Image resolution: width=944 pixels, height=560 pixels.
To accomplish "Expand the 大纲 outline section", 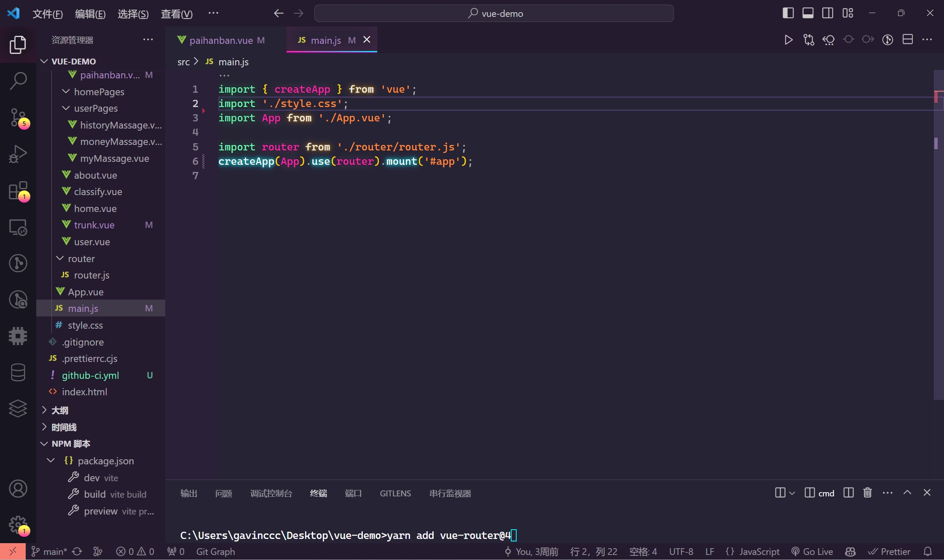I will 44,410.
